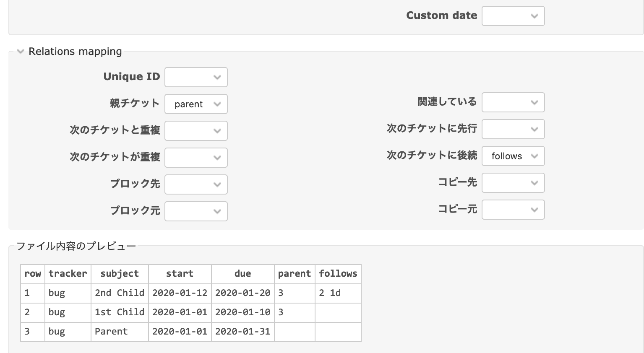644x353 pixels.
Task: Open the コピー元 dropdown
Action: coord(513,210)
